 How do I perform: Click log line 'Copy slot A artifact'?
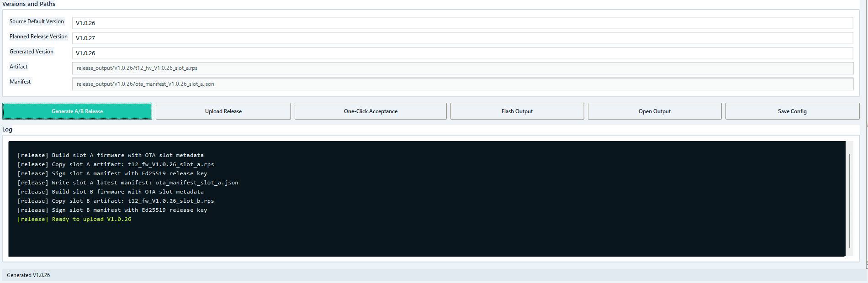click(x=116, y=164)
